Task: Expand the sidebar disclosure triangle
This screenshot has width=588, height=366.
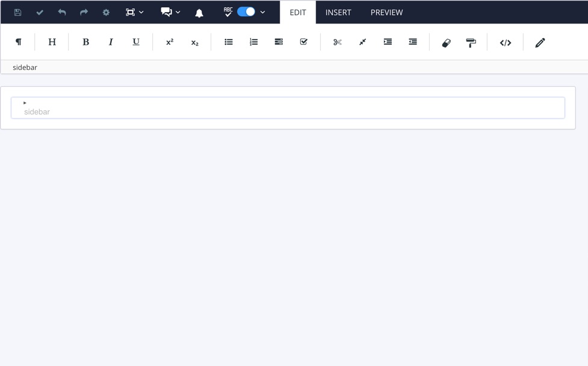Action: tap(25, 103)
